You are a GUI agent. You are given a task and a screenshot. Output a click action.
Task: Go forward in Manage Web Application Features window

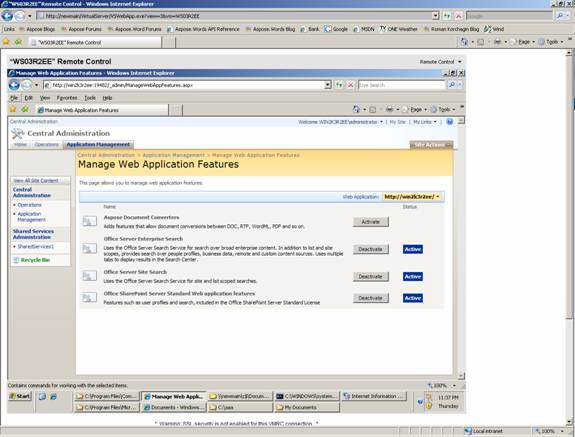click(x=27, y=85)
